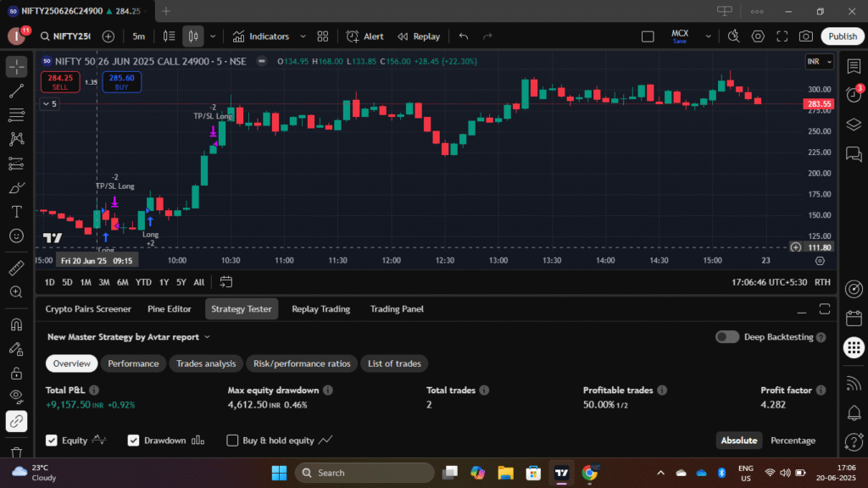Screen dimensions: 868x488
Task: Switch to the Replay Trading tab
Action: 321,308
